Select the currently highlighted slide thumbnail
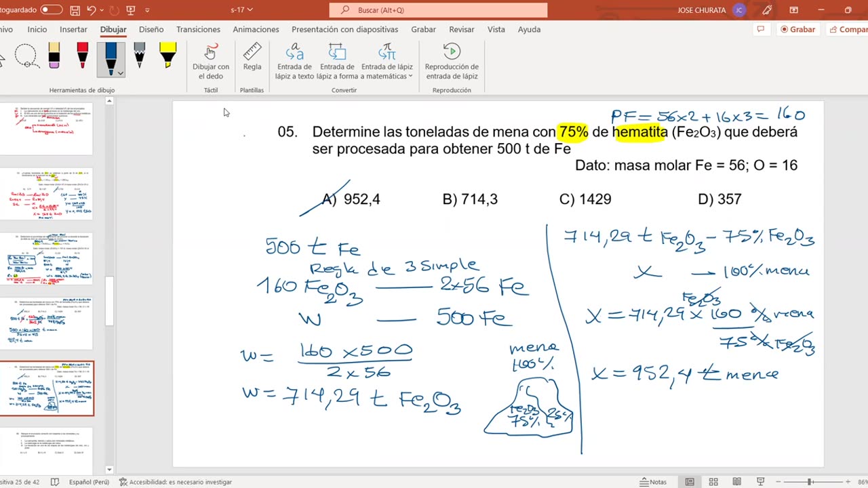The width and height of the screenshot is (868, 488). [47, 388]
